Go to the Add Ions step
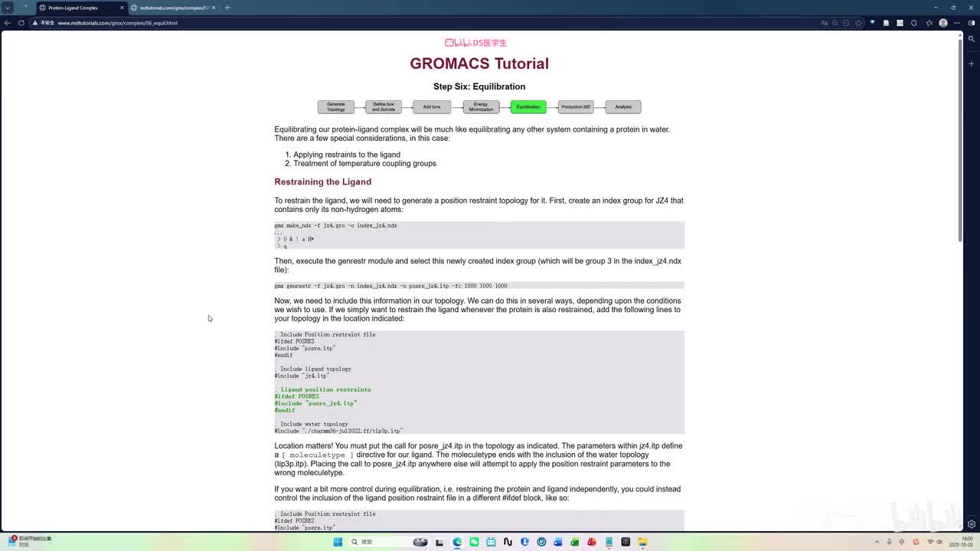The image size is (980, 551). [x=432, y=107]
